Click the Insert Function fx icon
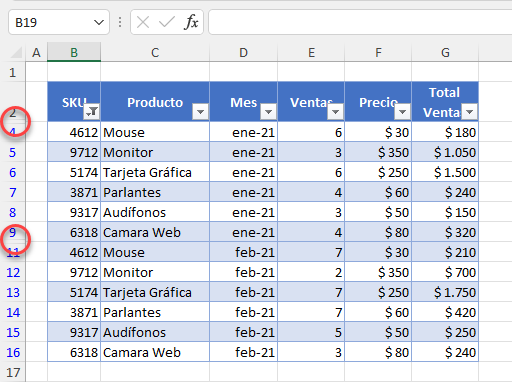Viewport: 512px width, 382px height. pos(191,22)
